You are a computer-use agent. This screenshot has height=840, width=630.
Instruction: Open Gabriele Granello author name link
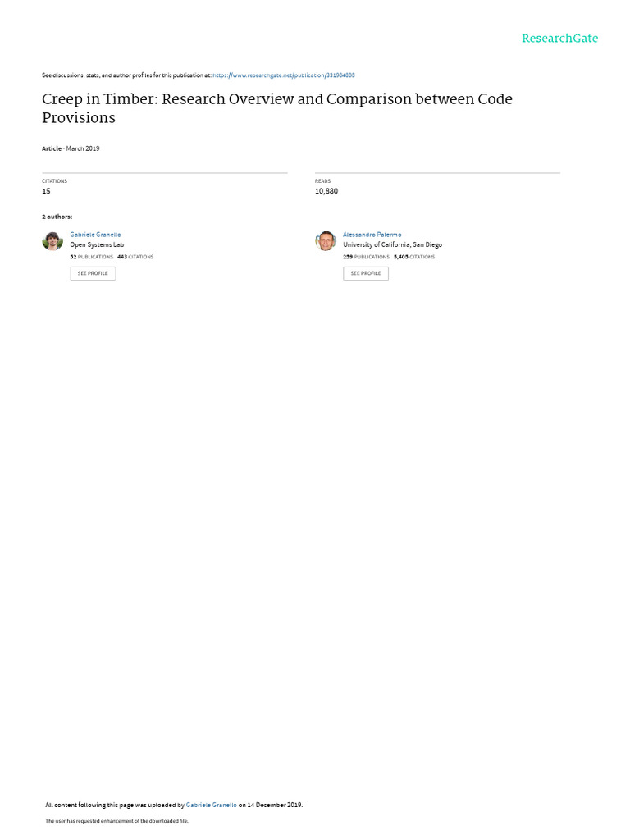coord(95,235)
